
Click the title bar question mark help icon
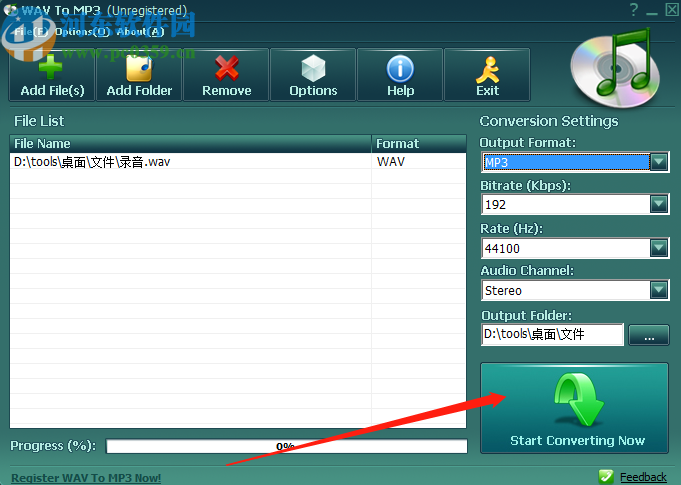tap(634, 10)
